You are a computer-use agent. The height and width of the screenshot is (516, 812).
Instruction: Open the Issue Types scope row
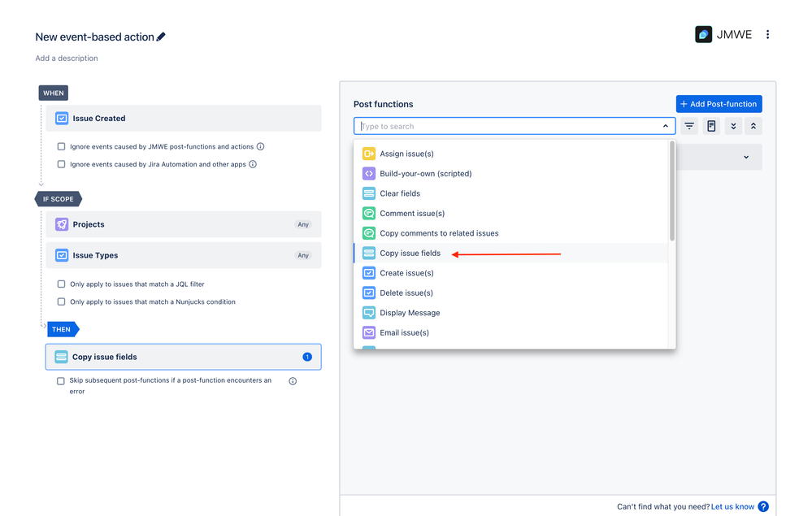coord(184,255)
